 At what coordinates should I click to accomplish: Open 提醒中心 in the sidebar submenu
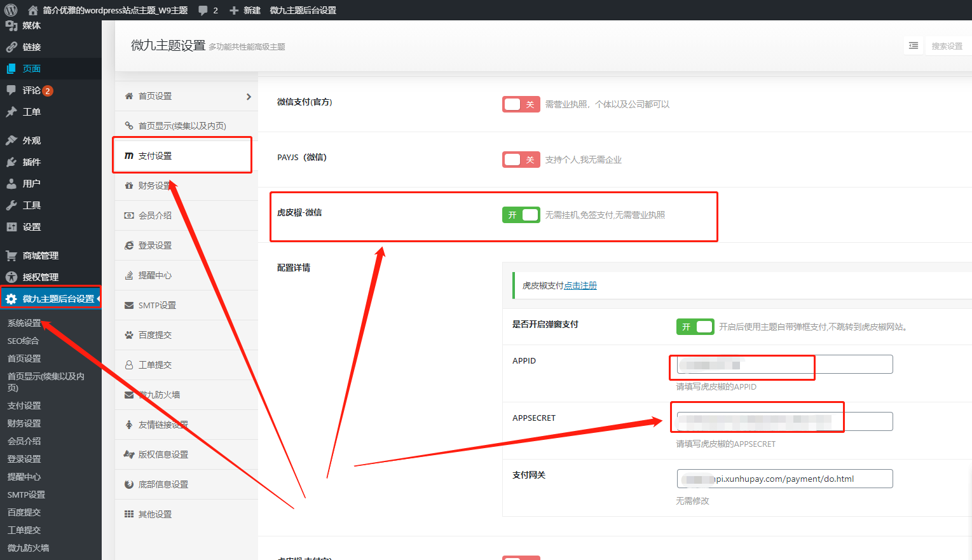[x=24, y=477]
